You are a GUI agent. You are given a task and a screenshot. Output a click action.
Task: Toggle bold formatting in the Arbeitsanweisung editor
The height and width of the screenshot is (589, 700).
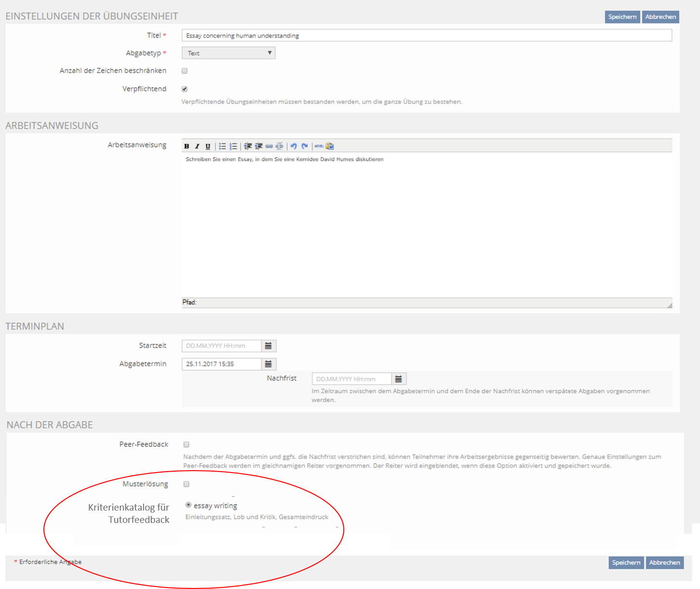click(186, 146)
